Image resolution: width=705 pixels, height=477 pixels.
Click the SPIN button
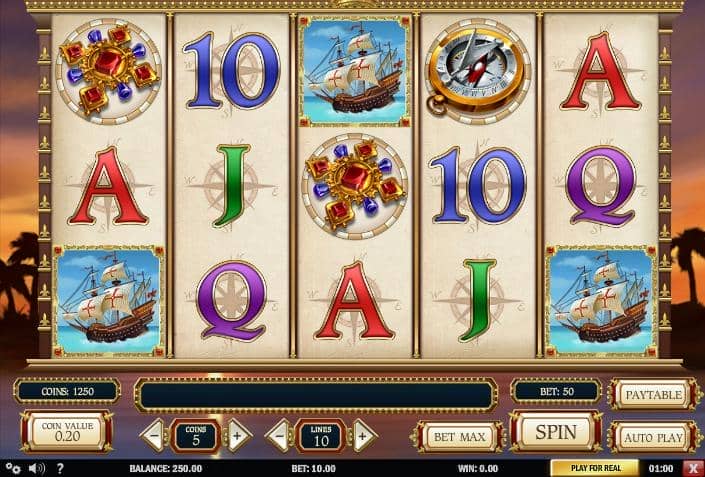click(x=556, y=432)
